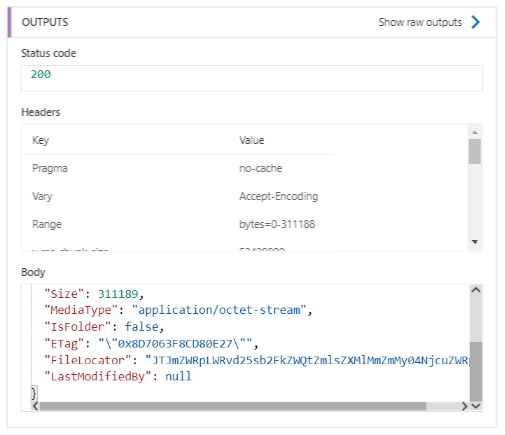Click the Body panel up scroll chevron
The width and height of the screenshot is (505, 435).
click(476, 290)
